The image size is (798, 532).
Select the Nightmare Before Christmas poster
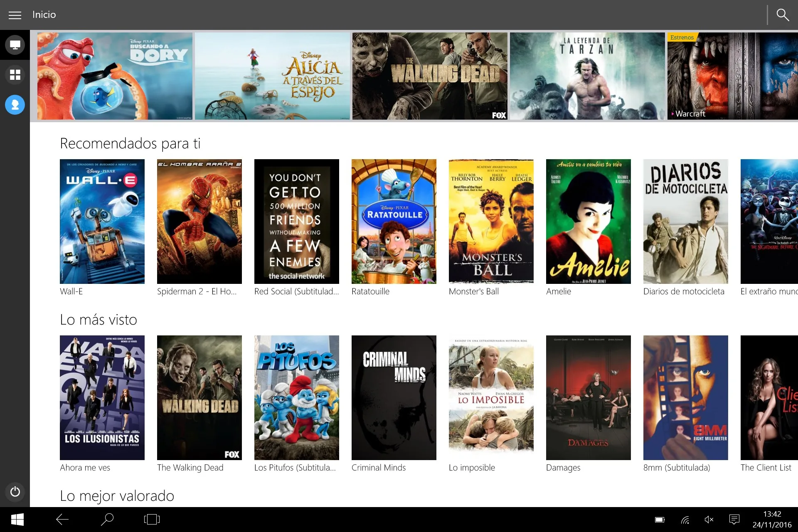(x=769, y=222)
